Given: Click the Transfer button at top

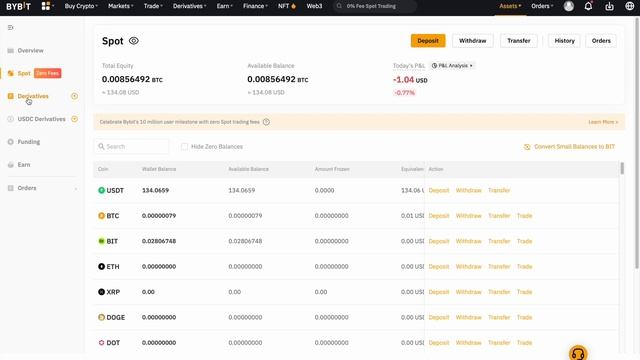Looking at the screenshot, I should tap(519, 41).
